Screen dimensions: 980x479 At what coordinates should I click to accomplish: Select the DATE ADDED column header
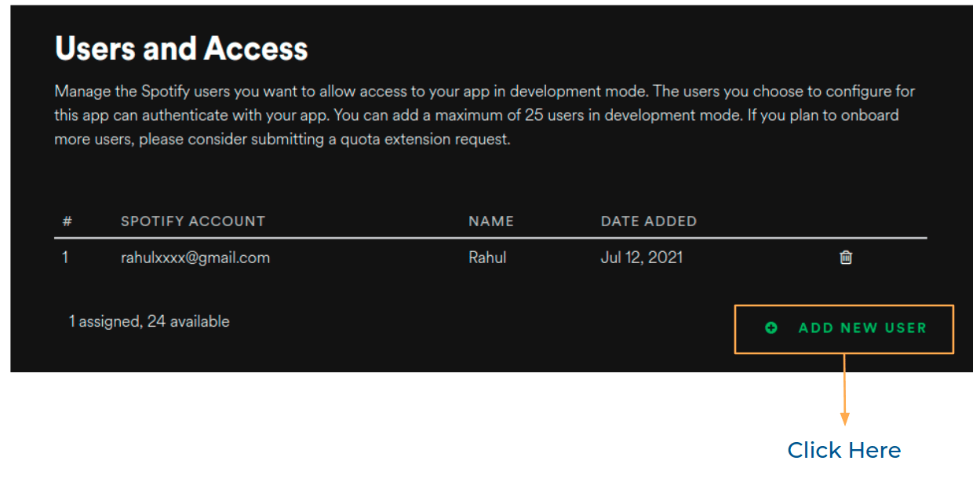tap(649, 221)
